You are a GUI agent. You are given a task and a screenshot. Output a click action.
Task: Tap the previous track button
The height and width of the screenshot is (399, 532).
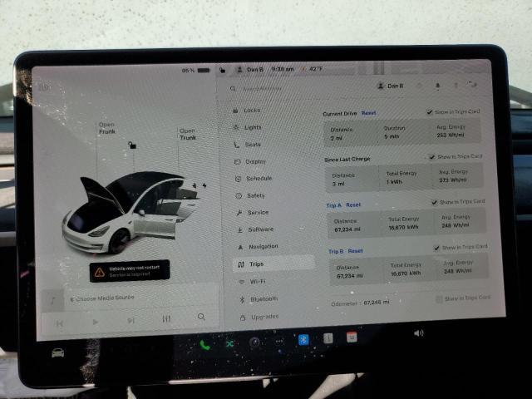coord(60,323)
